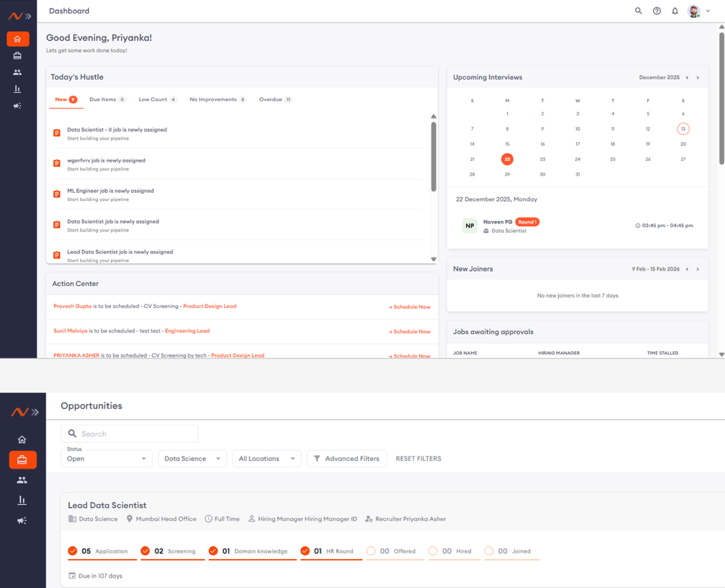Go to next month in Upcoming Interviews
This screenshot has height=588, width=725.
[698, 77]
